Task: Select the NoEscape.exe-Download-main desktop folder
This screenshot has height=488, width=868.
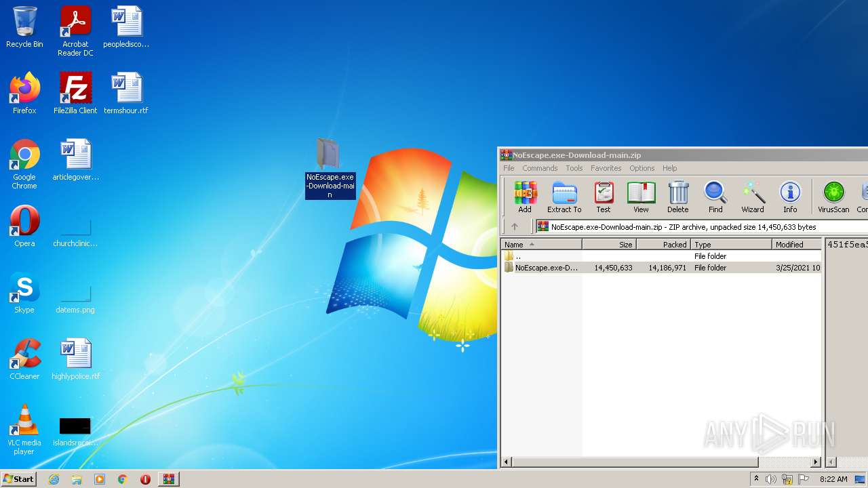Action: pyautogui.click(x=330, y=168)
